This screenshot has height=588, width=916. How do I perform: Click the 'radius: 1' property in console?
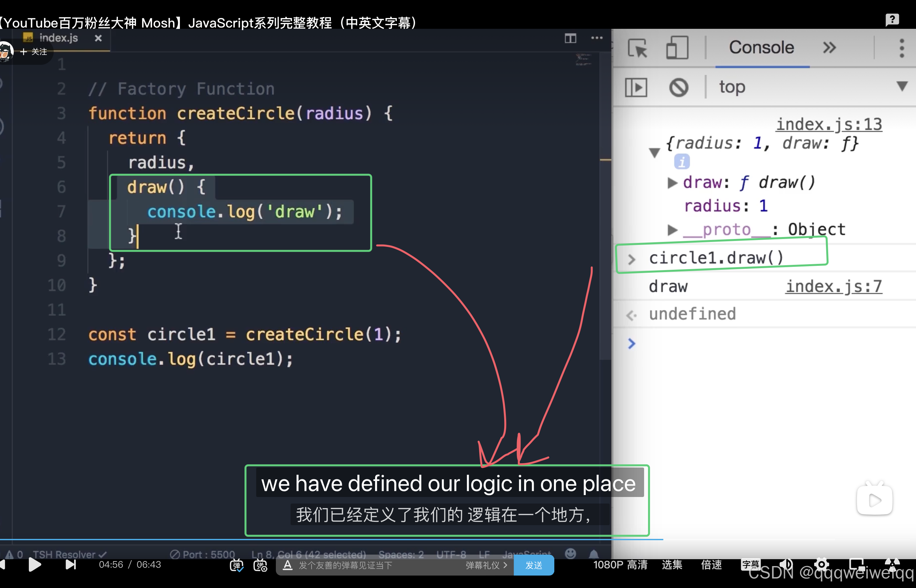[725, 206]
